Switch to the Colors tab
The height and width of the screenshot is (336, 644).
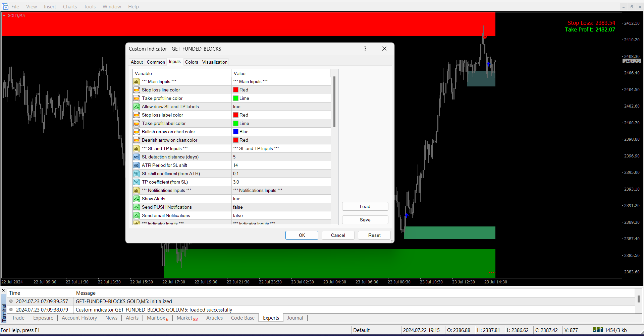192,62
